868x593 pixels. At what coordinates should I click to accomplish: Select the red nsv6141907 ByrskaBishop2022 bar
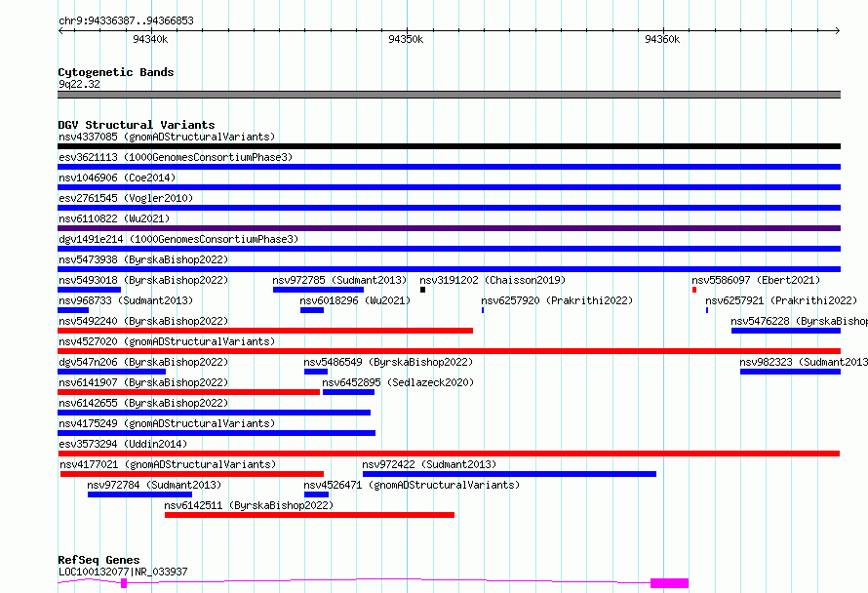point(189,392)
